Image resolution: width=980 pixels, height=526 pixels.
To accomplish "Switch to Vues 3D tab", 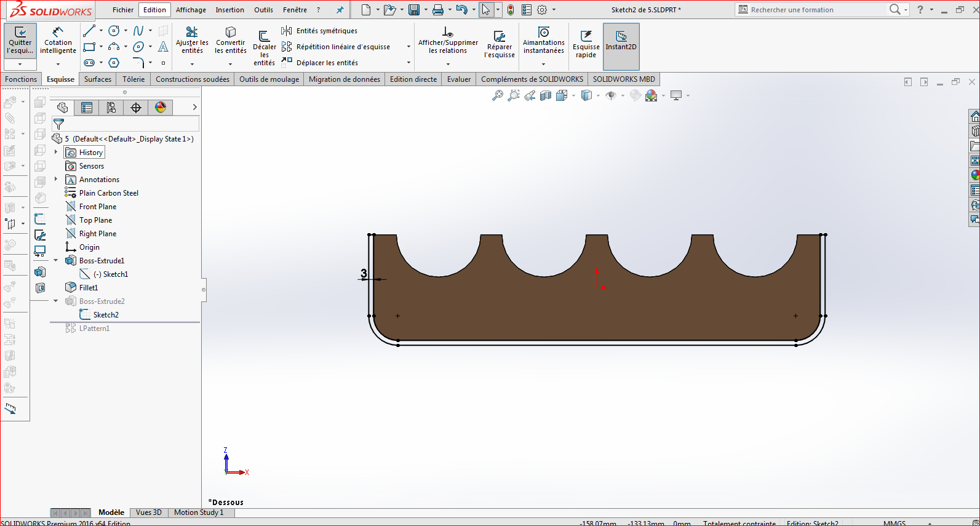I will (148, 512).
